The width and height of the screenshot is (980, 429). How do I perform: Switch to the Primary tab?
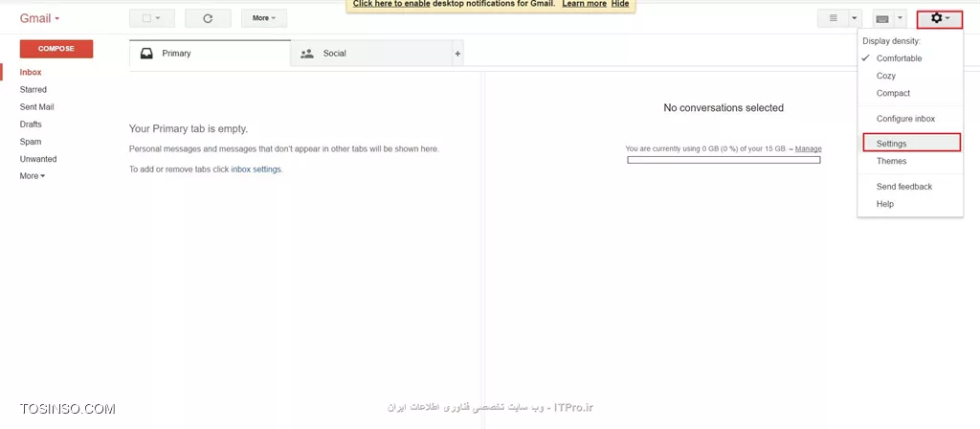pyautogui.click(x=210, y=54)
